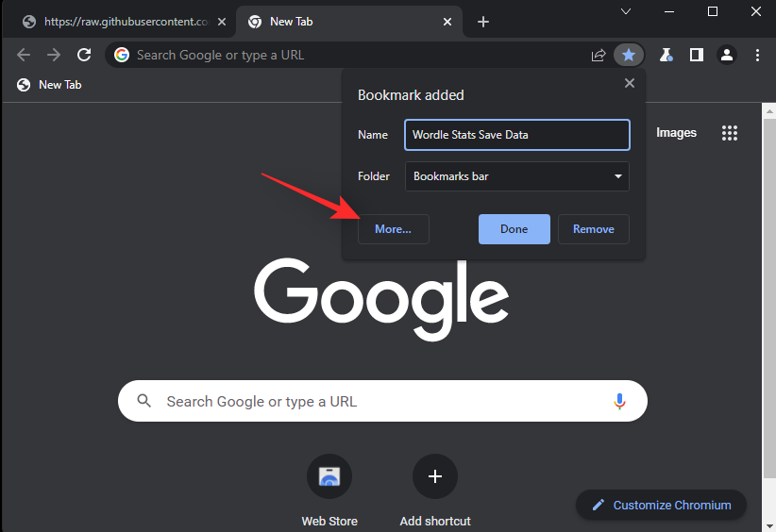Maximize the browser window
The width and height of the screenshot is (776, 532).
tap(712, 11)
